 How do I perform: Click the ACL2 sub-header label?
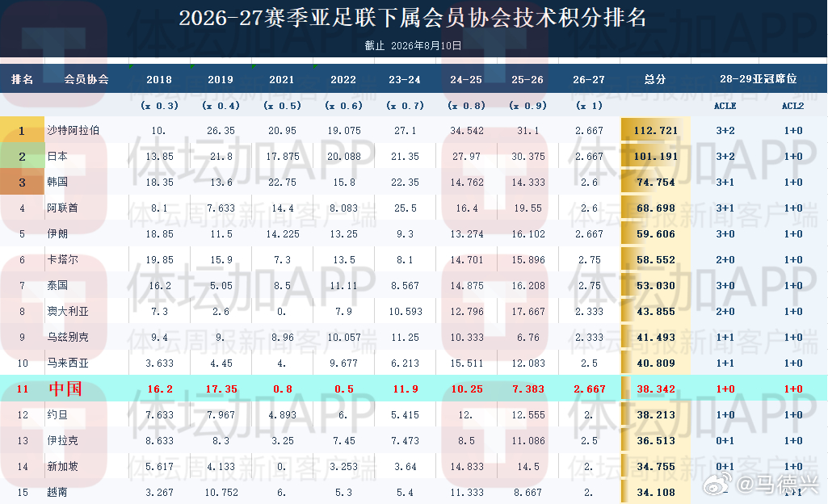(x=792, y=106)
